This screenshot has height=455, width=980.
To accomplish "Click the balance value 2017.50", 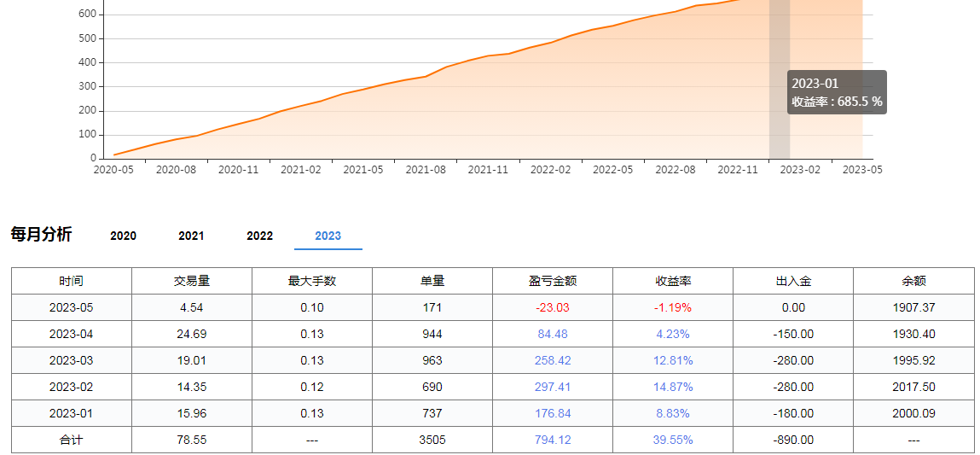I will tap(913, 387).
